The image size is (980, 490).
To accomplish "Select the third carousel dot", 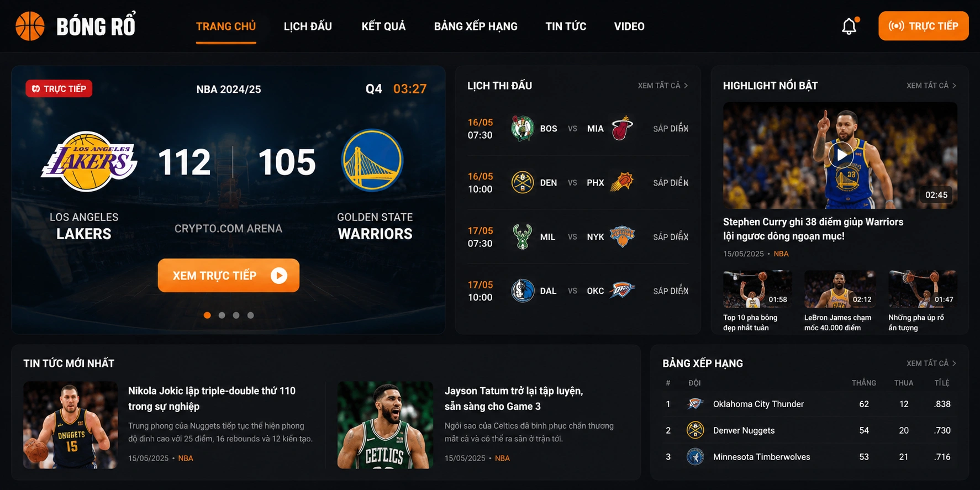I will coord(236,315).
